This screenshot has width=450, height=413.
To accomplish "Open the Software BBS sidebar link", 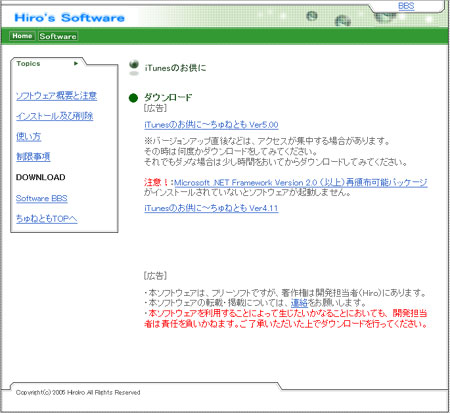I will point(41,198).
